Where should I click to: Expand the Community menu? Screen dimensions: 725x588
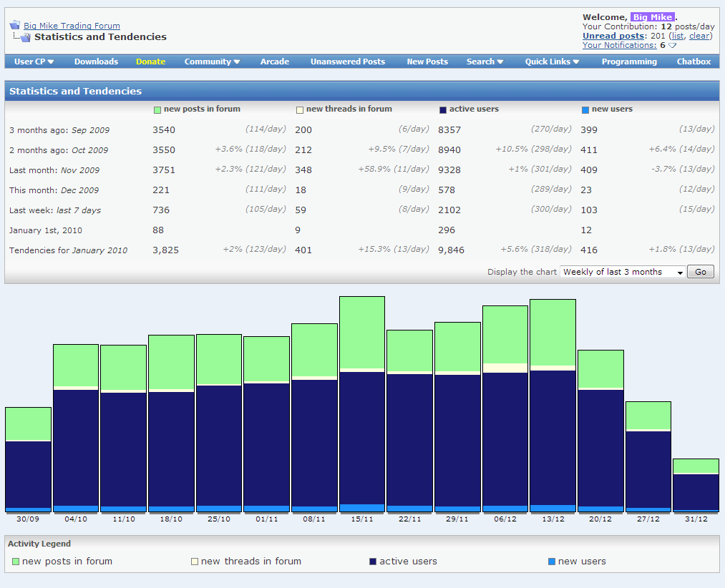[x=212, y=62]
